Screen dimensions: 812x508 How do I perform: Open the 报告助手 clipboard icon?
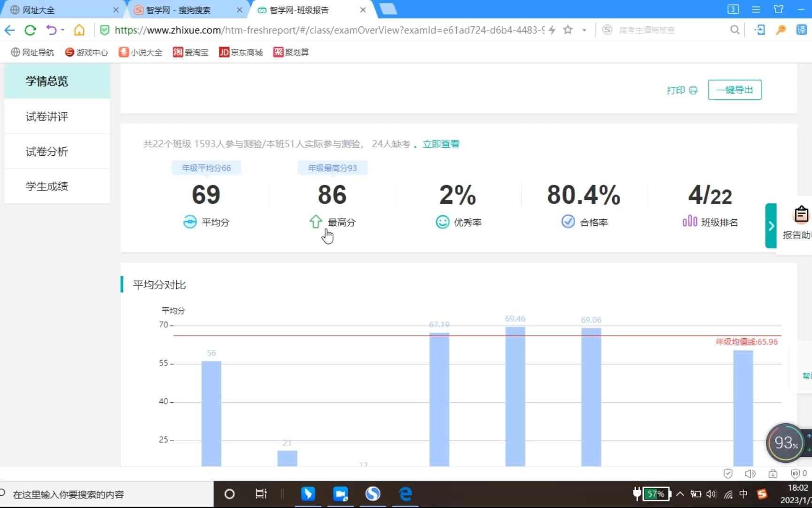(x=801, y=214)
